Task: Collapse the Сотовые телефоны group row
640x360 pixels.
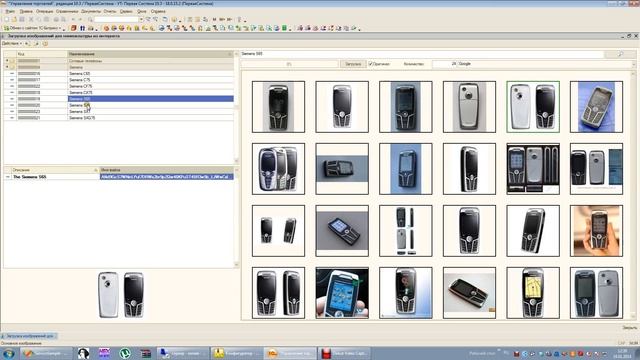Action: pyautogui.click(x=7, y=61)
